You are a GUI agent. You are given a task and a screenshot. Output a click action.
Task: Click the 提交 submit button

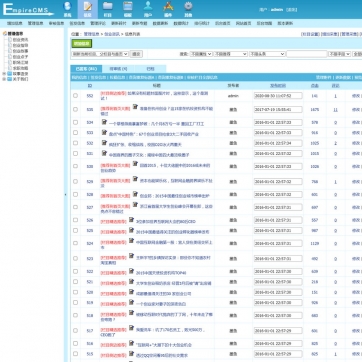click(136, 54)
